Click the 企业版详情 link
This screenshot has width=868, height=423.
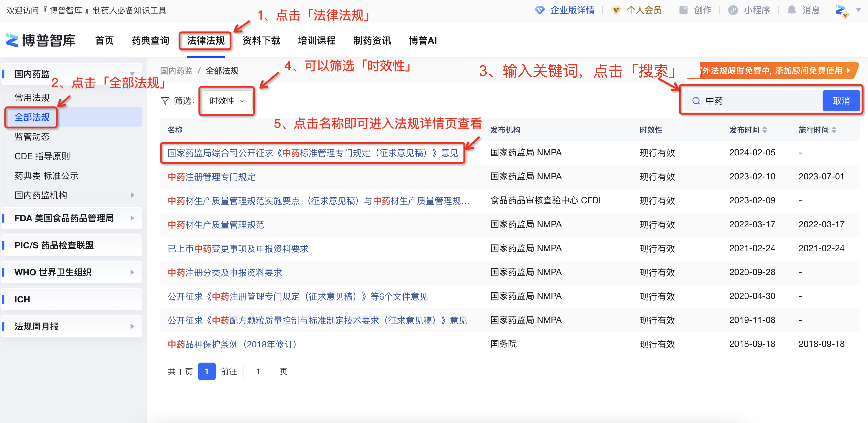point(572,10)
